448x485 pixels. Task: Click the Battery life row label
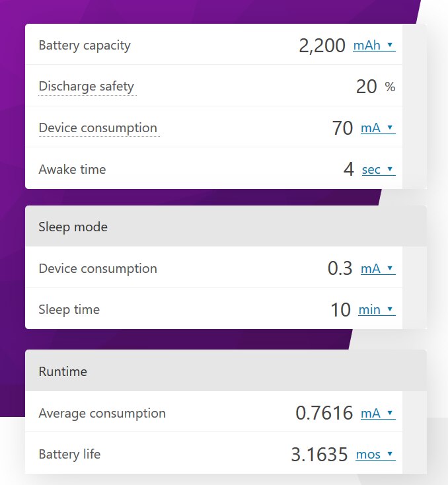pos(69,454)
